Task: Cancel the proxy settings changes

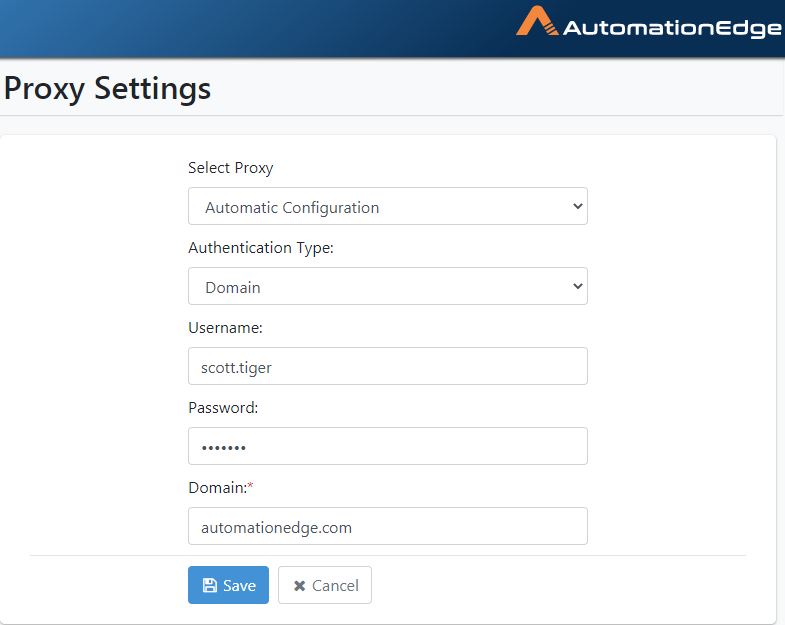Action: pyautogui.click(x=325, y=585)
